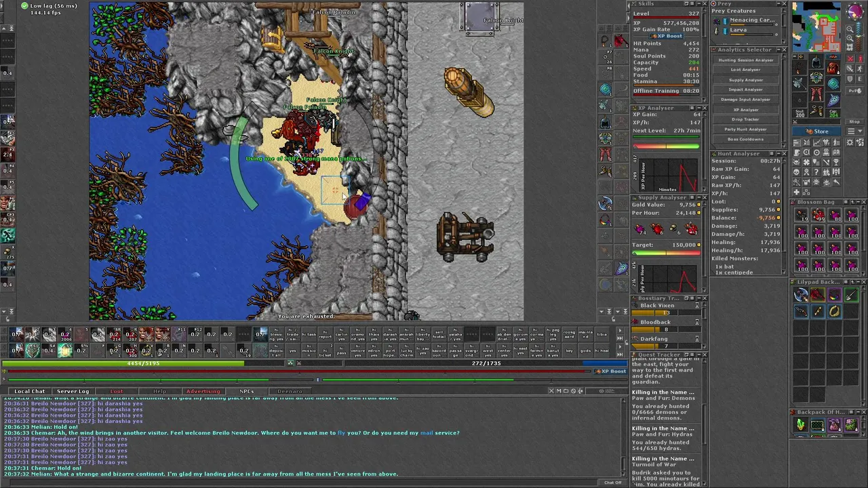The width and height of the screenshot is (868, 488).
Task: Minimize the Bosstiary Tracker panel
Action: coord(699,298)
